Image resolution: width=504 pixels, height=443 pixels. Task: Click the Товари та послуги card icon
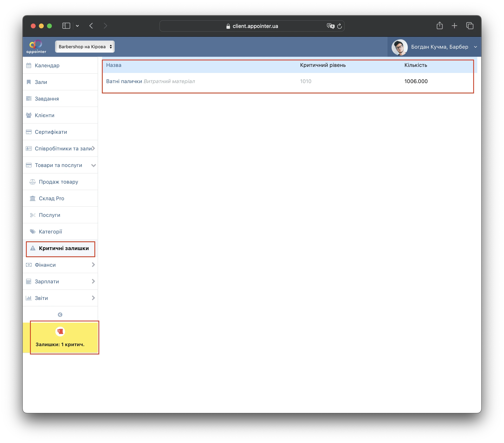29,165
